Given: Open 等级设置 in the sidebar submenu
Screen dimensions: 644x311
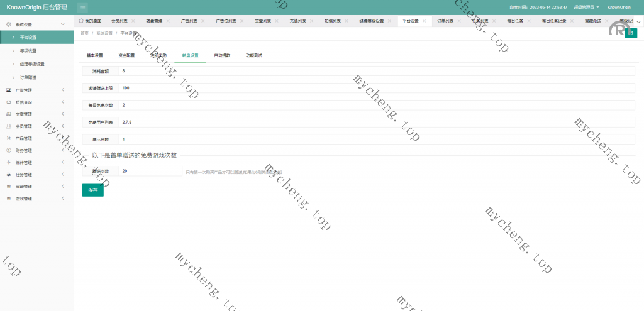Looking at the screenshot, I should [x=28, y=50].
